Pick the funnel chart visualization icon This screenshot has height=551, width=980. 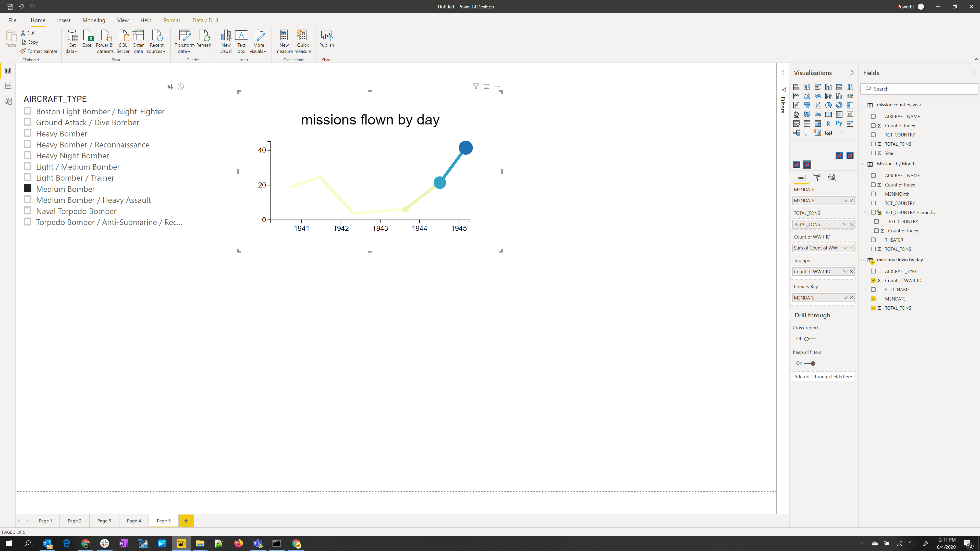807,105
